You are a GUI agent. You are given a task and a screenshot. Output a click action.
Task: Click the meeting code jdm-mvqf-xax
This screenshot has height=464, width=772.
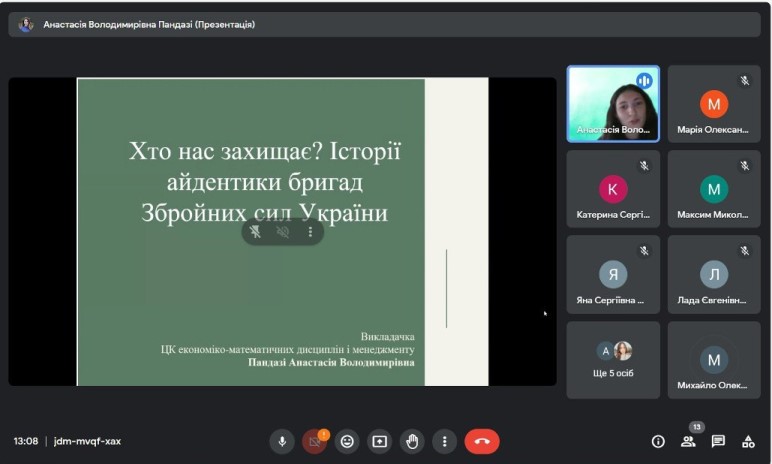(87, 441)
